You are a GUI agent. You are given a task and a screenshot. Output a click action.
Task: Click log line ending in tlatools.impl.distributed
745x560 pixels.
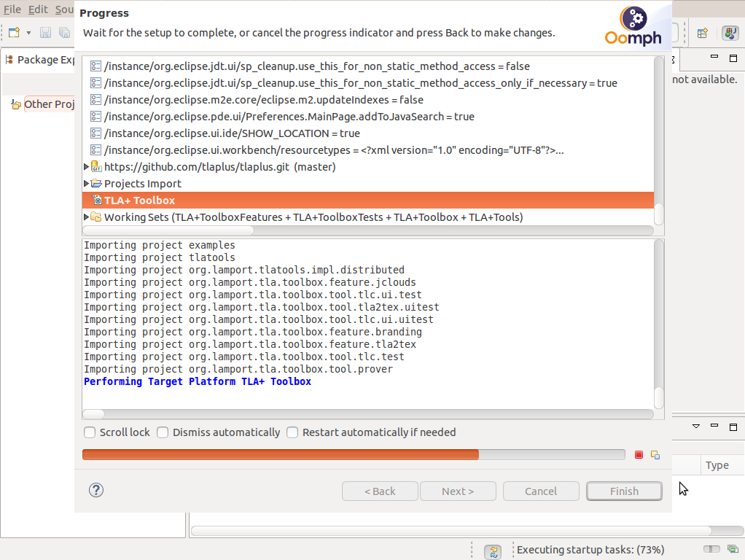[x=244, y=270]
